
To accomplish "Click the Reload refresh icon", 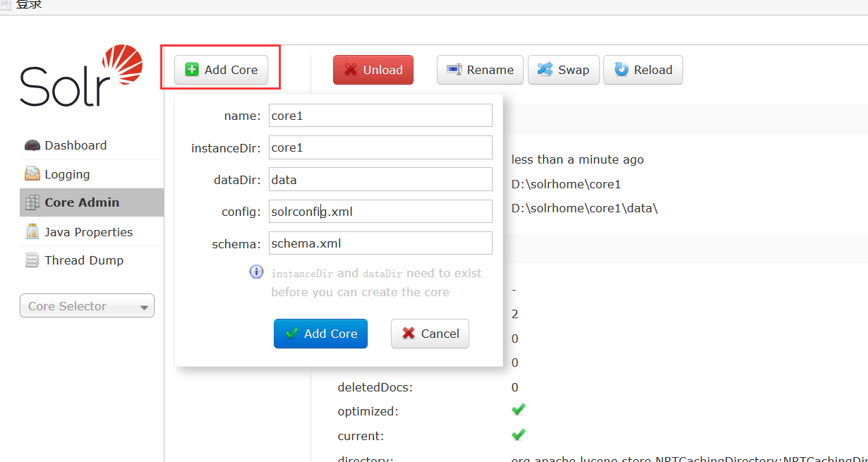I will click(622, 69).
